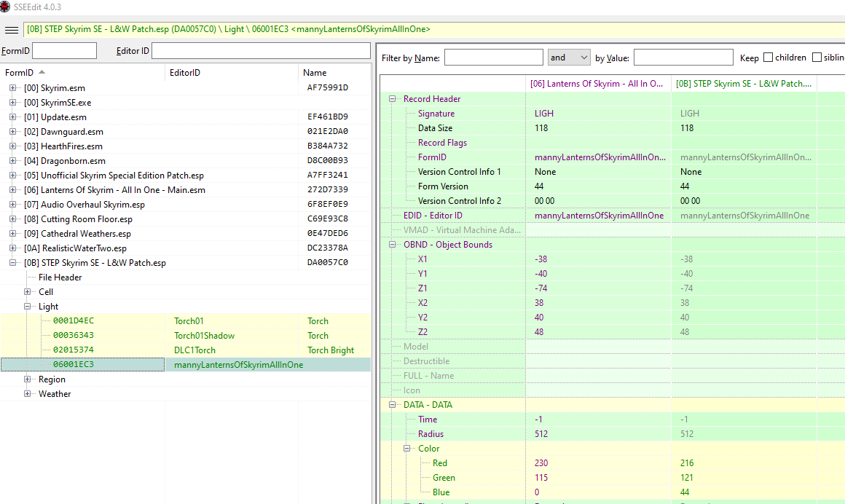Viewport: 845px width, 504px height.
Task: Select Green value 115 in Lanterns column
Action: coord(541,478)
